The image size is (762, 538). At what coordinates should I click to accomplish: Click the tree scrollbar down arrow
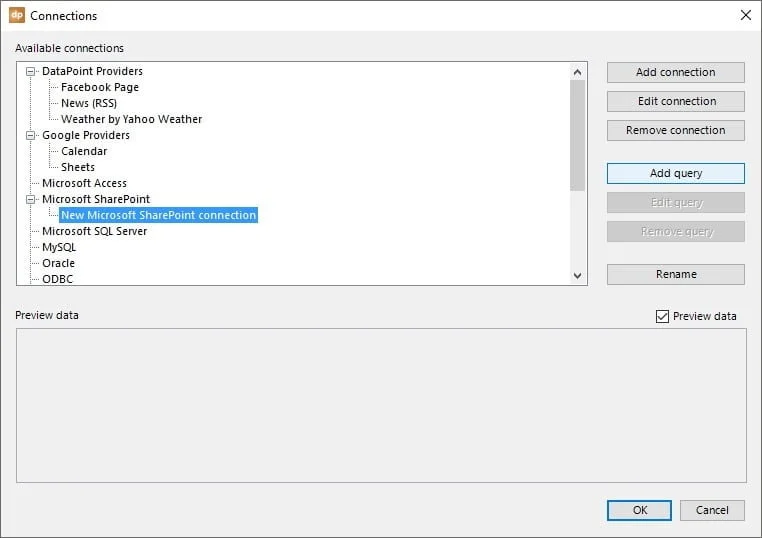tap(577, 276)
